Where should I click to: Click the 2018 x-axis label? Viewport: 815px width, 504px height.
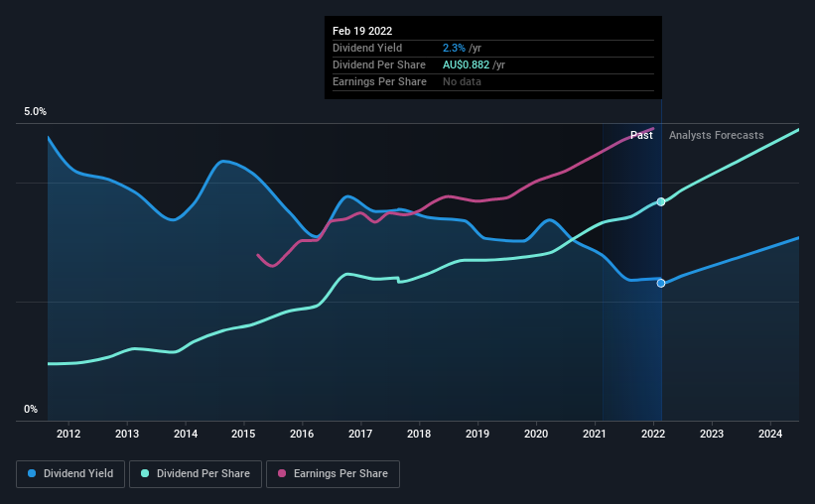coord(419,434)
